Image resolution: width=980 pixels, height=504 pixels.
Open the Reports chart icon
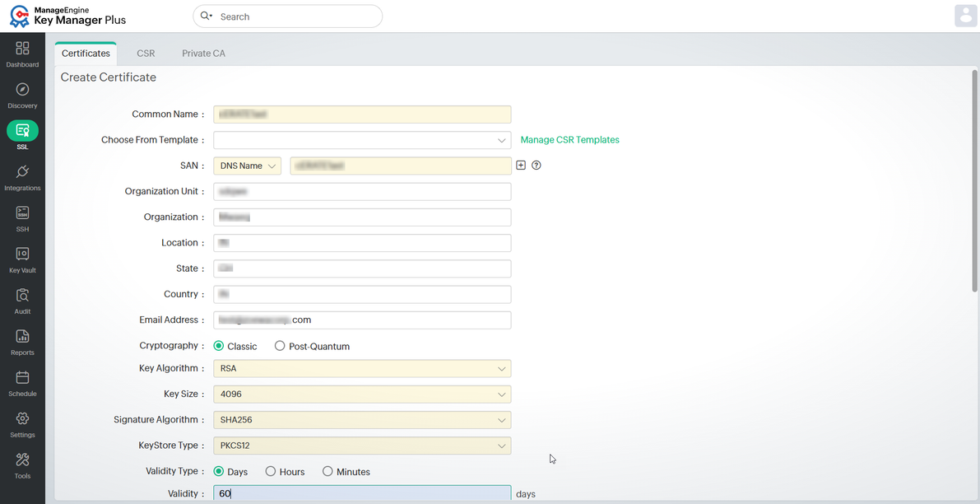22,337
